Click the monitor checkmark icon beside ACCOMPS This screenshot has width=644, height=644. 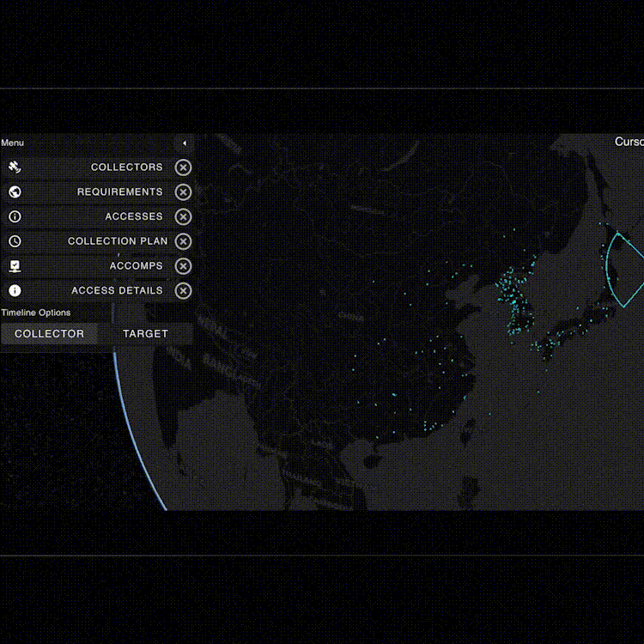pos(15,266)
